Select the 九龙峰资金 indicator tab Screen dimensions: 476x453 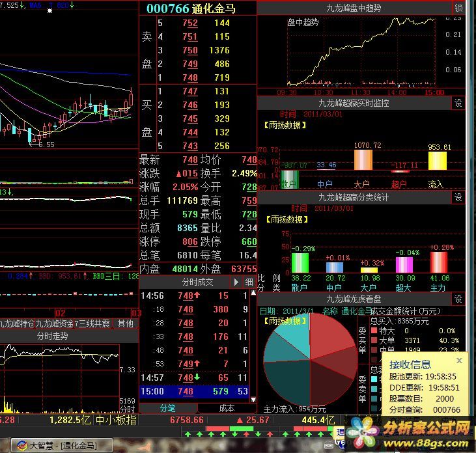tap(55, 323)
